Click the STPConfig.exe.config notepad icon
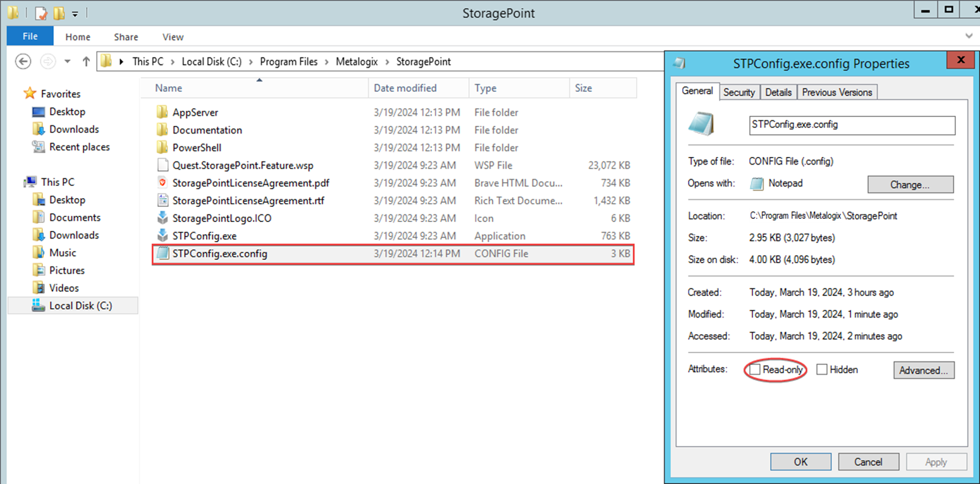This screenshot has width=980, height=484. click(162, 254)
